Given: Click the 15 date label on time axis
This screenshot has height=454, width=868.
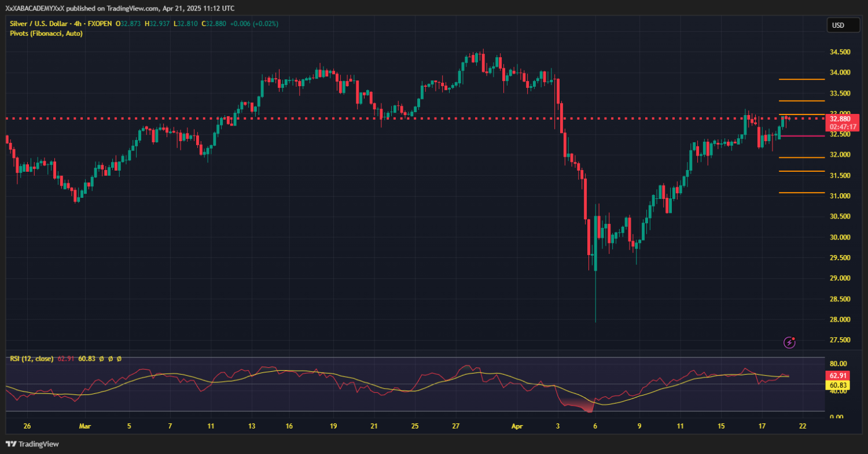Looking at the screenshot, I should [x=722, y=426].
